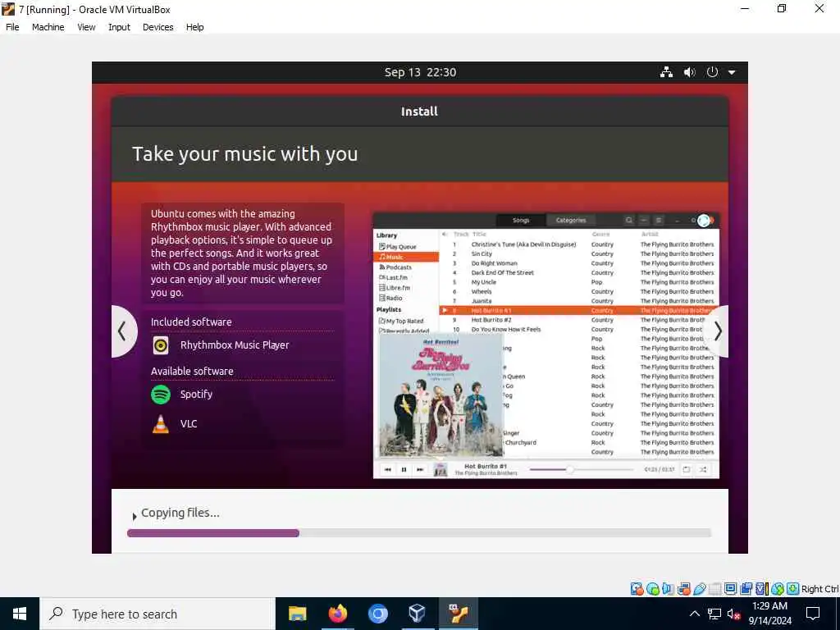Open VirtualBox Manager from the taskbar
Image resolution: width=840 pixels, height=630 pixels.
[418, 614]
